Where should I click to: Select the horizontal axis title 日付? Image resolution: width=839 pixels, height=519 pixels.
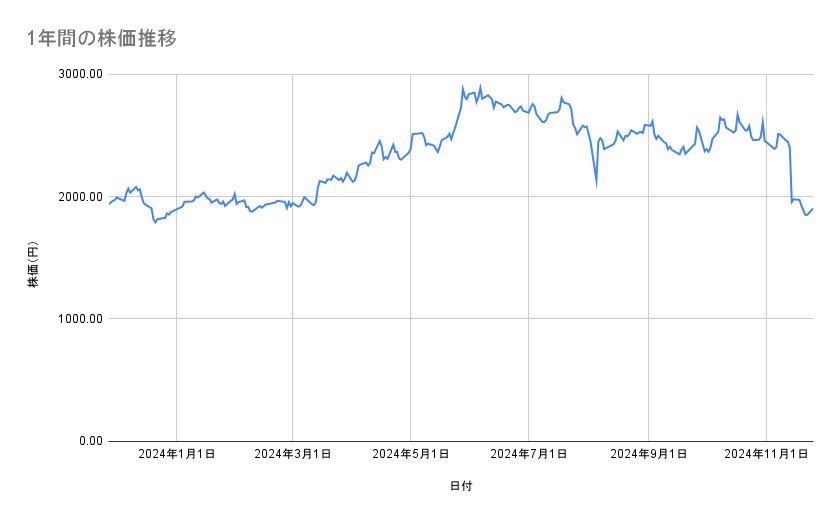click(461, 487)
